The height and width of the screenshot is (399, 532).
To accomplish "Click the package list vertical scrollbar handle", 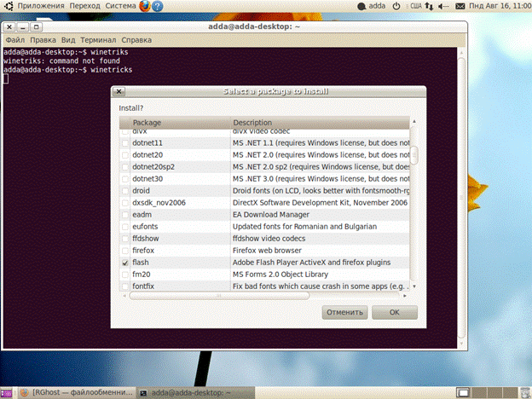I will tap(414, 155).
